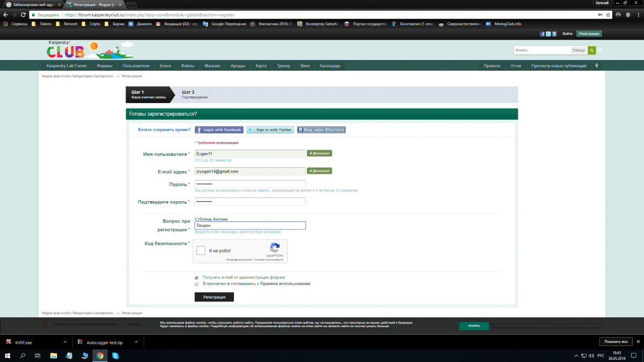644x362 pixels.
Task: Click Вход через ВКонтакте button
Action: pyautogui.click(x=321, y=130)
